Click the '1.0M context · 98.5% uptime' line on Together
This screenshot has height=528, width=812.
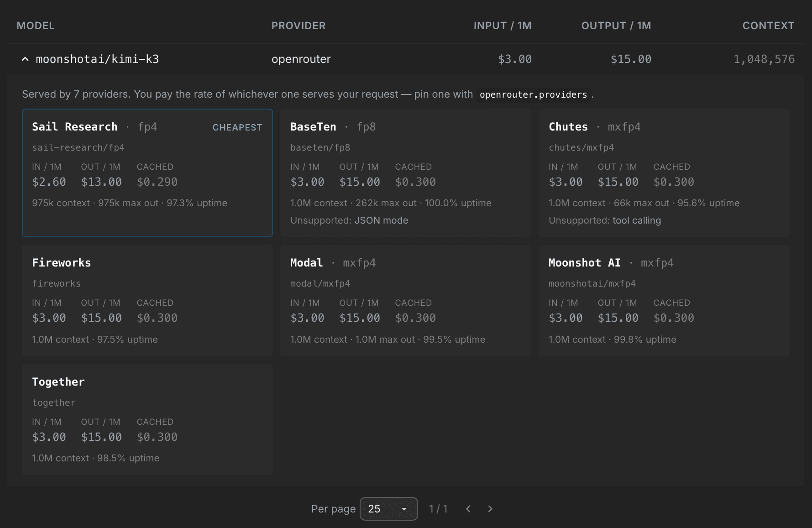tap(96, 458)
